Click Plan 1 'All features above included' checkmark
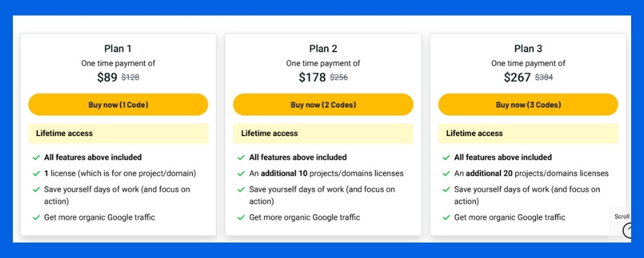 point(36,157)
